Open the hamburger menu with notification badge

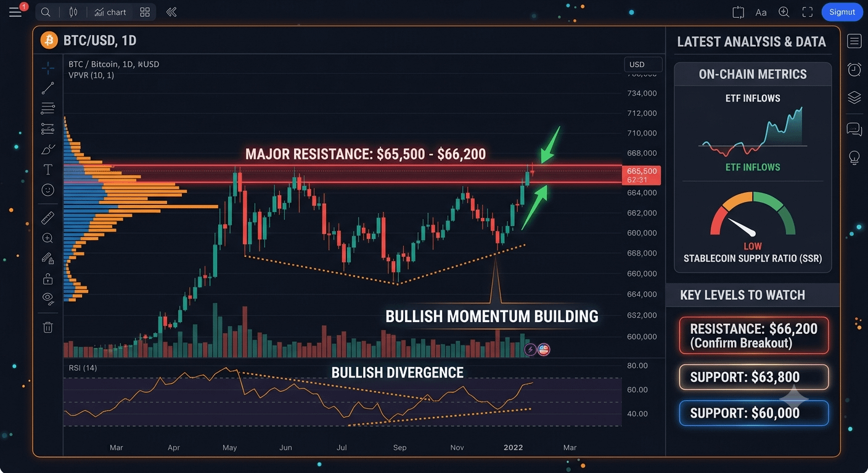(x=15, y=11)
